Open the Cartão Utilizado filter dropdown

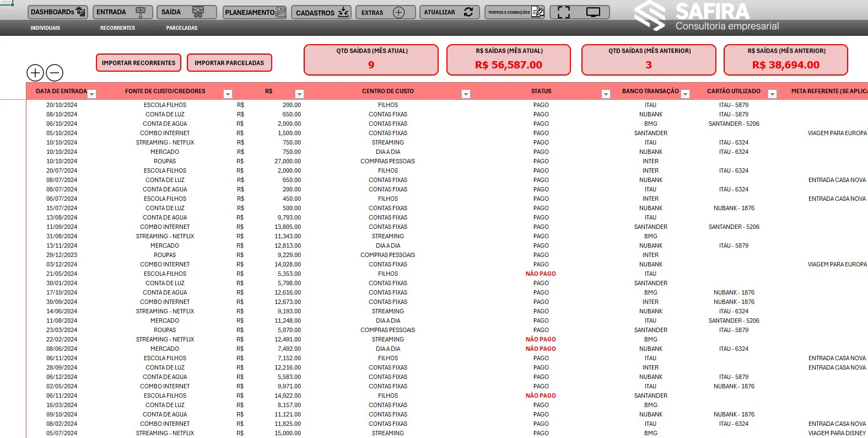pos(772,94)
